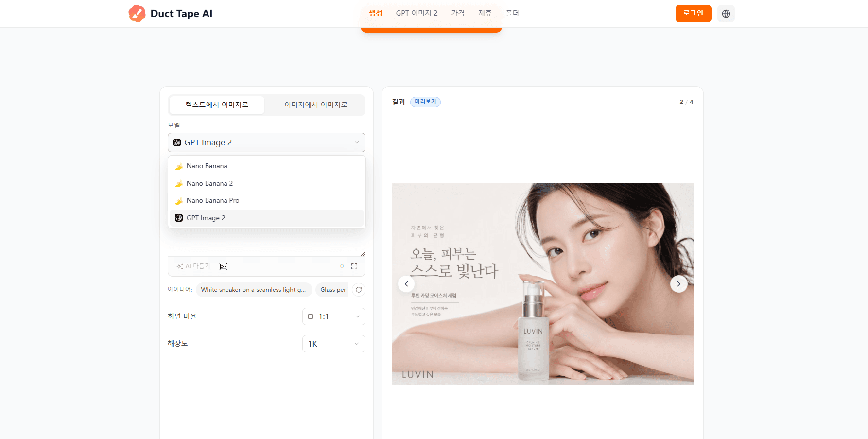Expand the prompt box to fullscreen
The height and width of the screenshot is (439, 868).
pos(354,266)
